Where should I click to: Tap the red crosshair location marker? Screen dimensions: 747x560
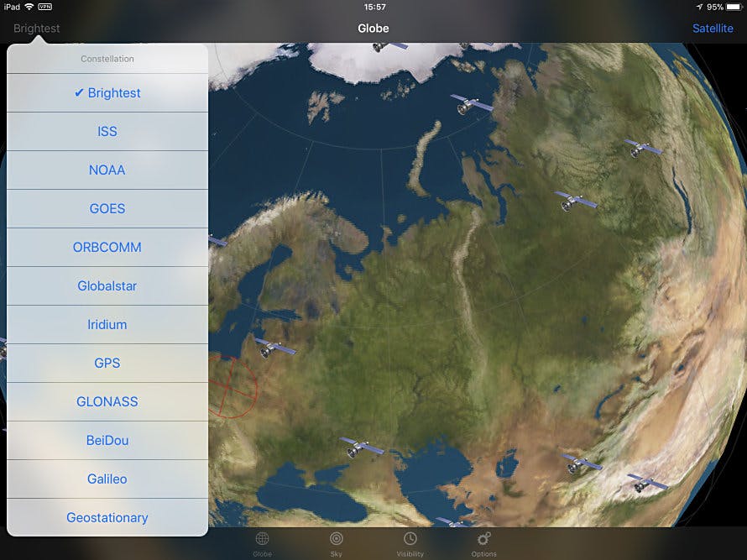232,386
